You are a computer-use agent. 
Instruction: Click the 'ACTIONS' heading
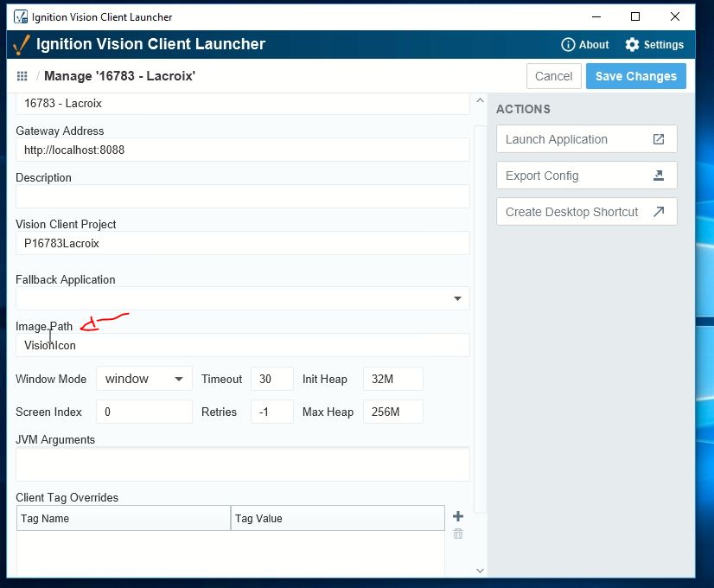523,109
